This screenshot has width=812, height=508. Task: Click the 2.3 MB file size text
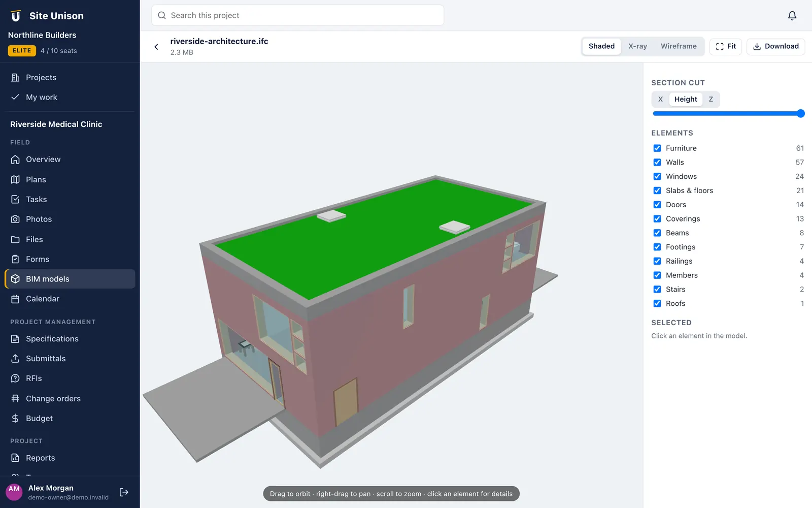click(x=182, y=52)
